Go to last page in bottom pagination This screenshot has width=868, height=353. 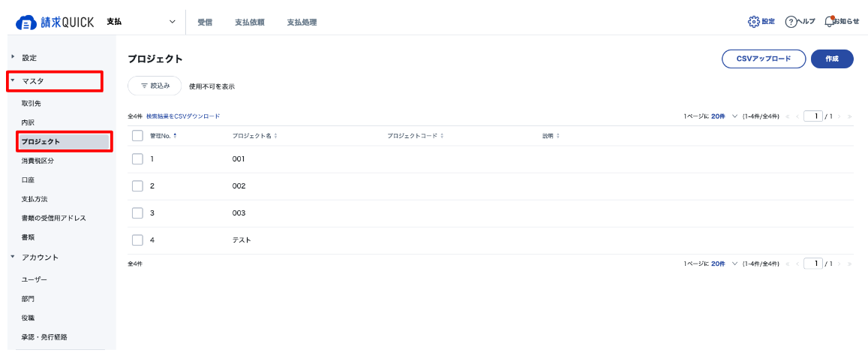[850, 264]
